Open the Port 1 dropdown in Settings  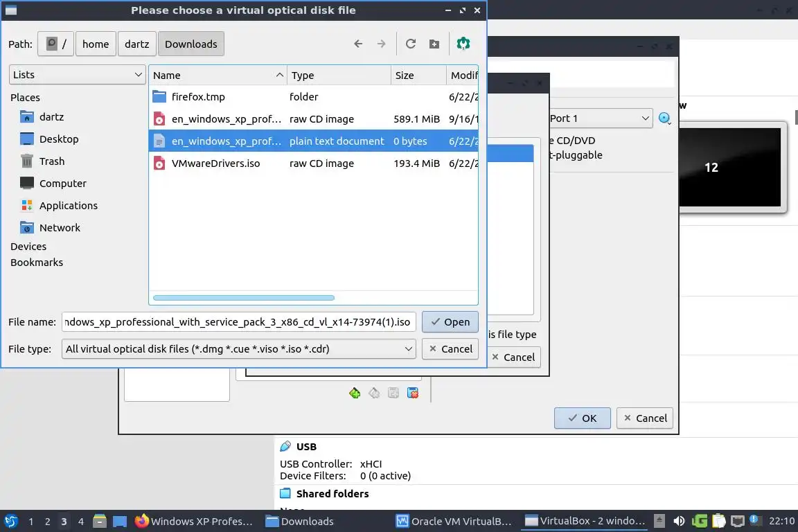tap(601, 118)
